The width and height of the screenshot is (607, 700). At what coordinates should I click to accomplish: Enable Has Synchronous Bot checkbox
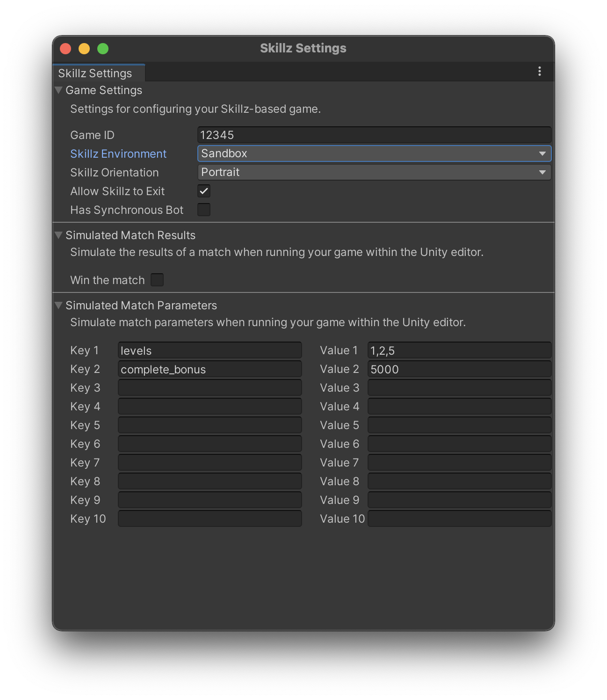tap(204, 210)
